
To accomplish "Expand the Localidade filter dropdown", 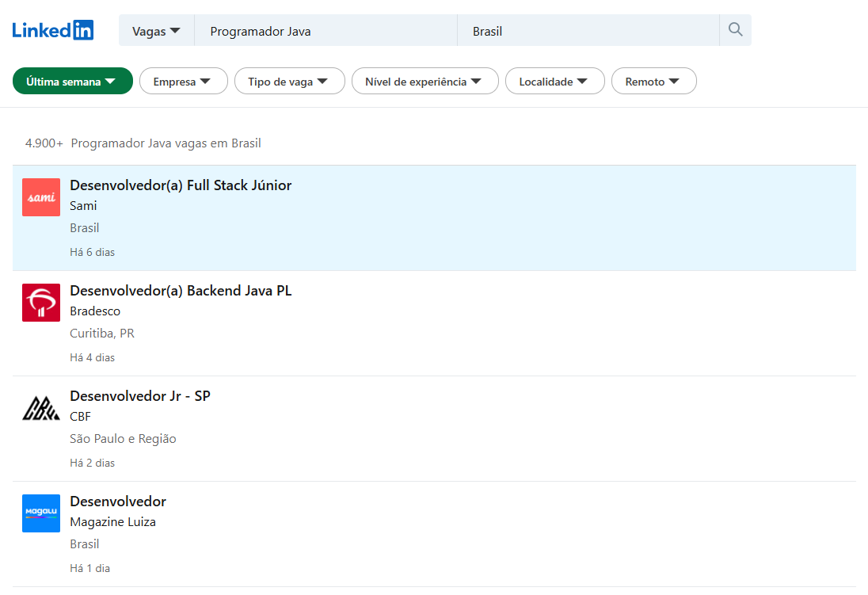I will click(554, 82).
